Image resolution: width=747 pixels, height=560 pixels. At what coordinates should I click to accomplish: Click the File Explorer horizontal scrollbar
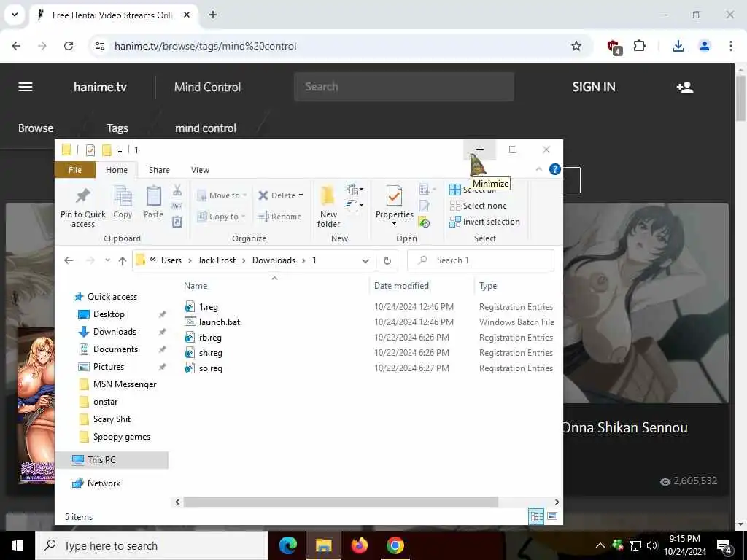click(341, 502)
